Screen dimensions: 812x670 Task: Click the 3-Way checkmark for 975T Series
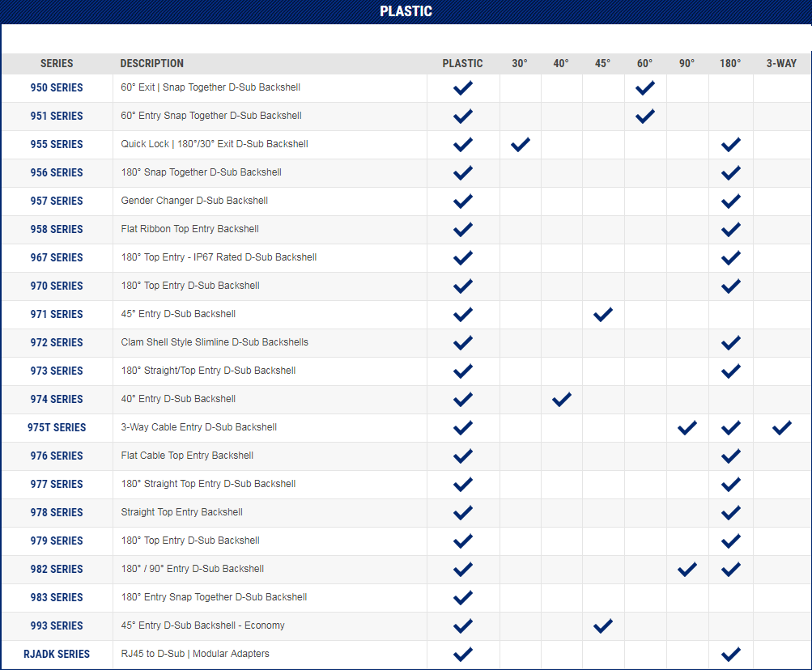(x=781, y=427)
